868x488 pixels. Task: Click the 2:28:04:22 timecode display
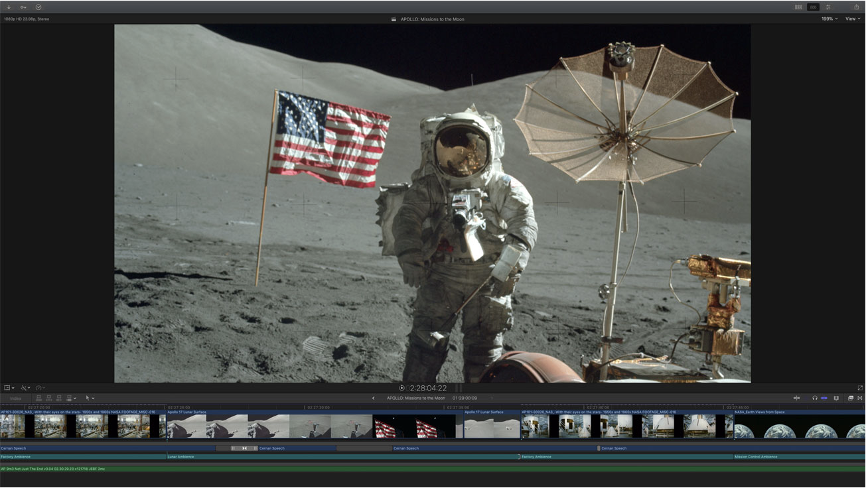(428, 388)
